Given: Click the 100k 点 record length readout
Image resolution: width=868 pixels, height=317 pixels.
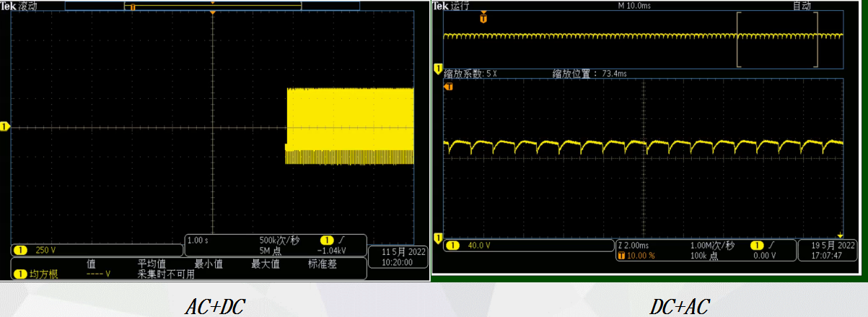Looking at the screenshot, I should pos(705,256).
